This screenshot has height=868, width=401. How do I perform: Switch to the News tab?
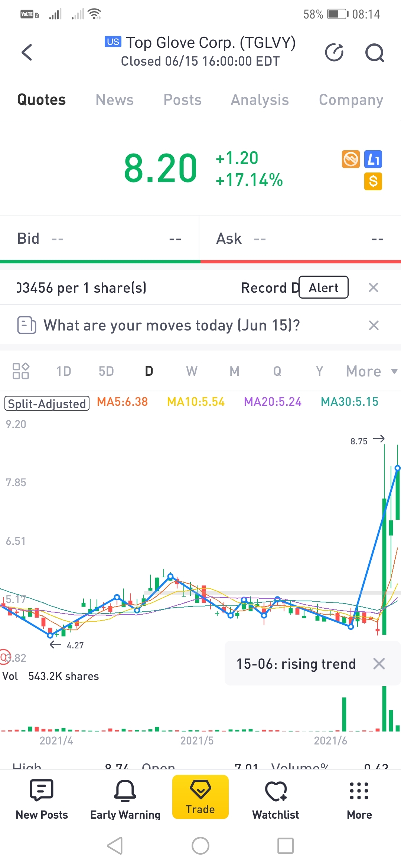coord(114,100)
